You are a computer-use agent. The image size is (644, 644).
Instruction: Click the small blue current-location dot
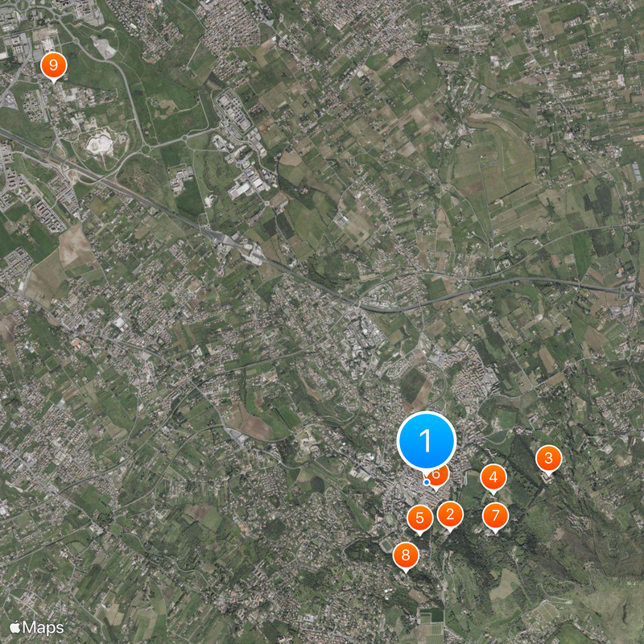coord(427,482)
